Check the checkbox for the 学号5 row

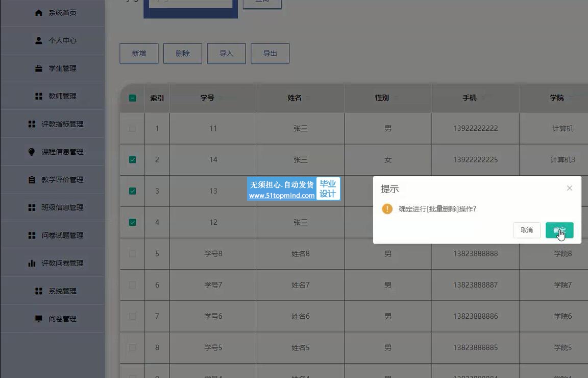pos(132,347)
